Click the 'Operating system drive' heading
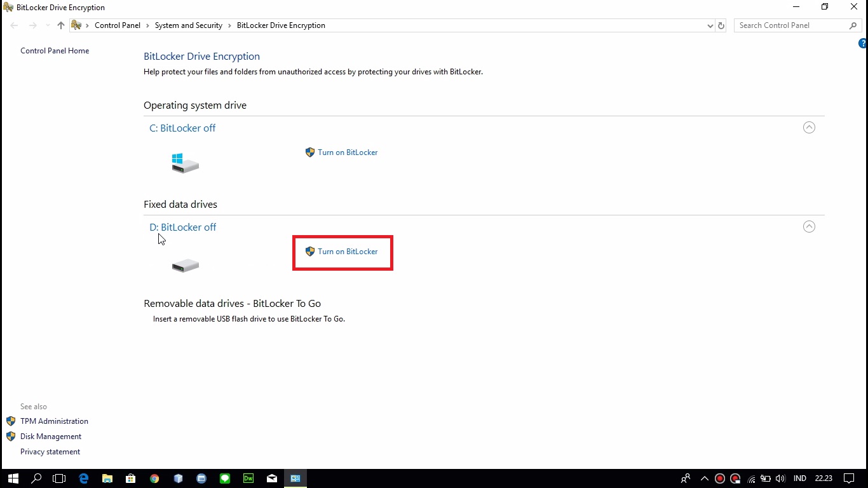 pyautogui.click(x=195, y=105)
